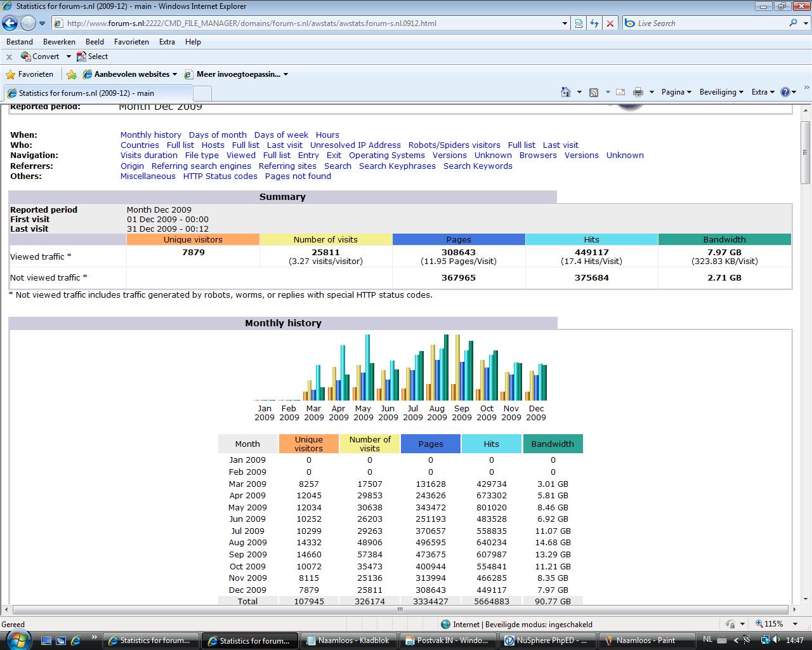
Task: Switch to Postvak IN taskbar window
Action: [x=447, y=640]
